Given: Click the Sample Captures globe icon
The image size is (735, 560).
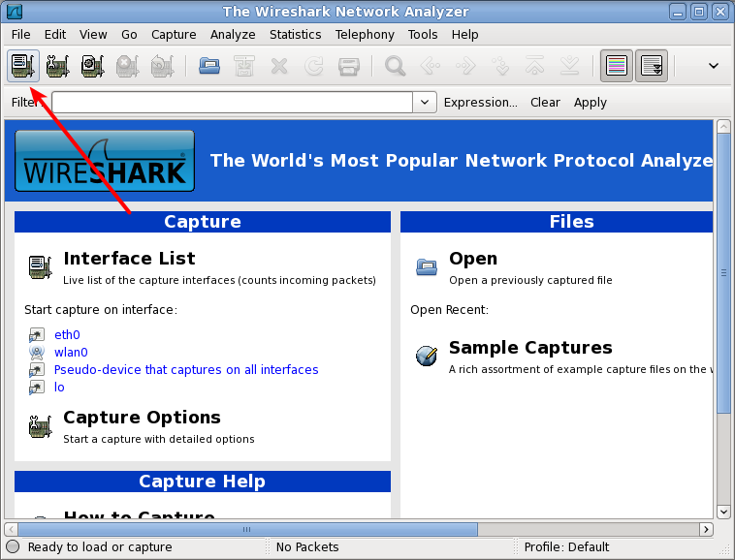Looking at the screenshot, I should 427,356.
